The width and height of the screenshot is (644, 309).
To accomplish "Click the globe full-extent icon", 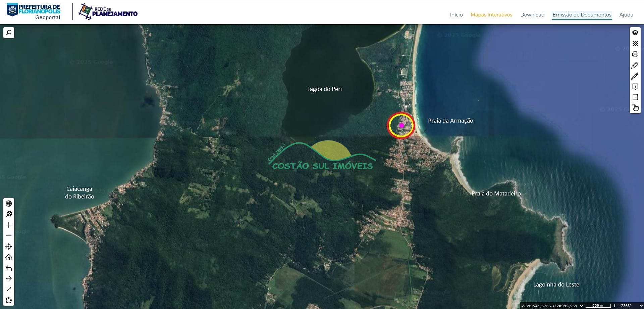I will [x=9, y=204].
